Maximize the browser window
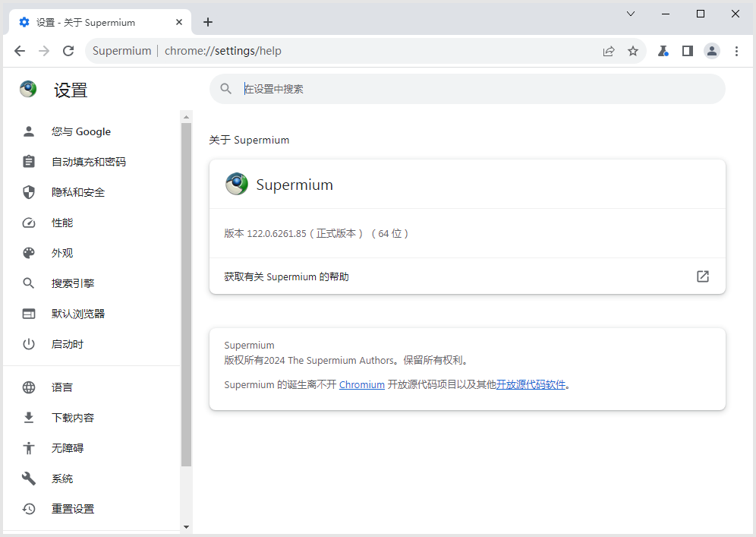 701,14
